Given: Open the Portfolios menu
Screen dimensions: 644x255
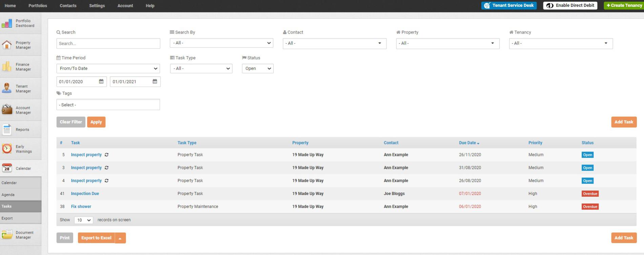Looking at the screenshot, I should pos(38,6).
